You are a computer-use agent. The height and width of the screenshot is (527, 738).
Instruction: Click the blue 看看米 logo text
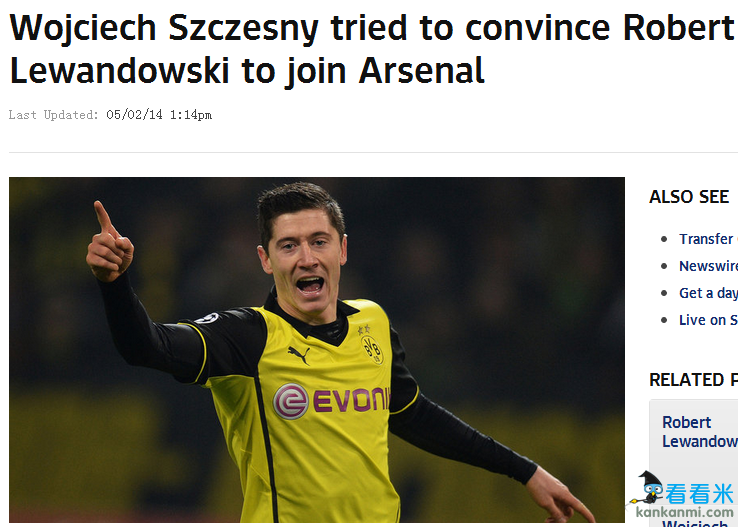point(699,494)
